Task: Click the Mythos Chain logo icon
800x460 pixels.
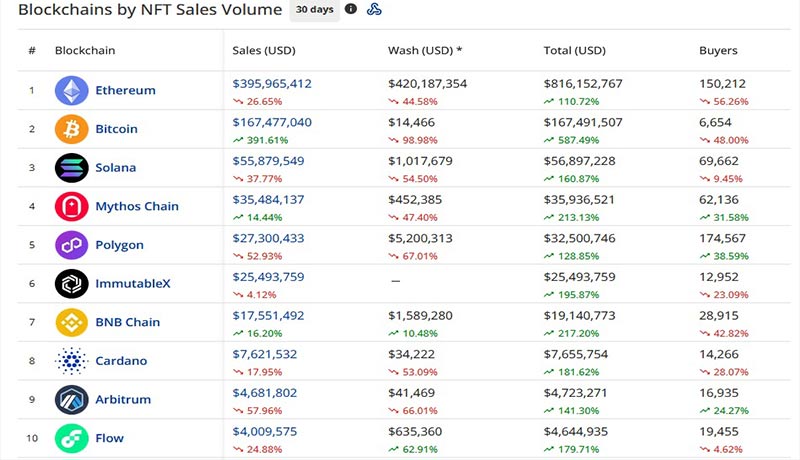Action: (x=71, y=207)
